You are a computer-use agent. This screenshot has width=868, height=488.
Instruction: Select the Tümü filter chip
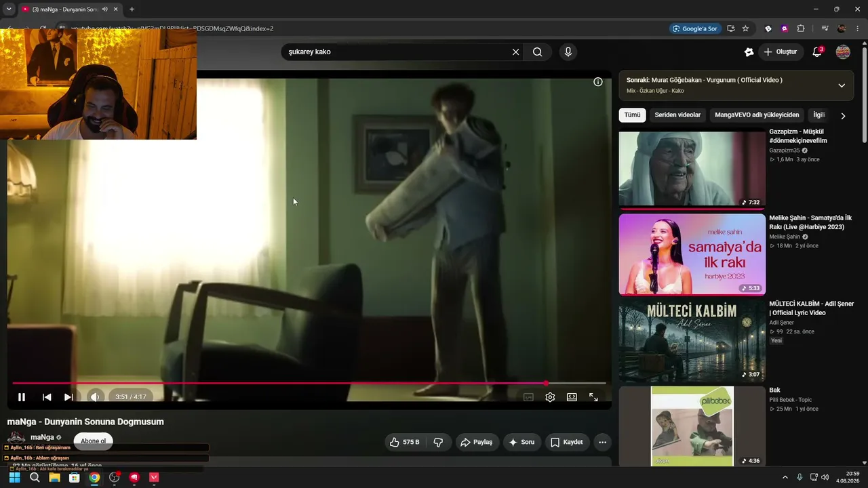[x=632, y=115]
